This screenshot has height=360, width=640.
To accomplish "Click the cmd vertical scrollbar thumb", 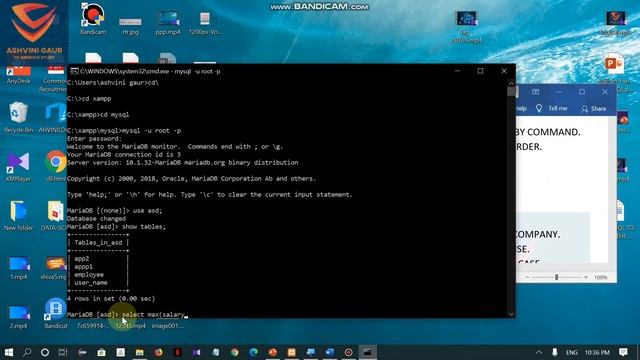I will tap(511, 91).
